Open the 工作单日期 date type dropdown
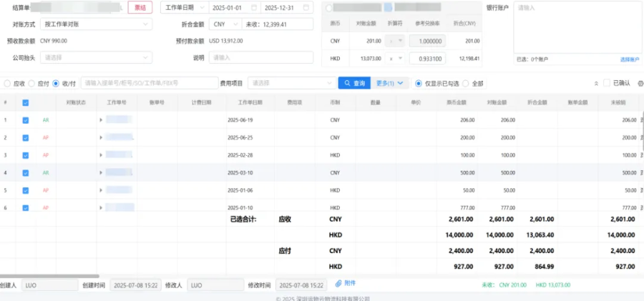The width and height of the screenshot is (644, 301). (185, 7)
